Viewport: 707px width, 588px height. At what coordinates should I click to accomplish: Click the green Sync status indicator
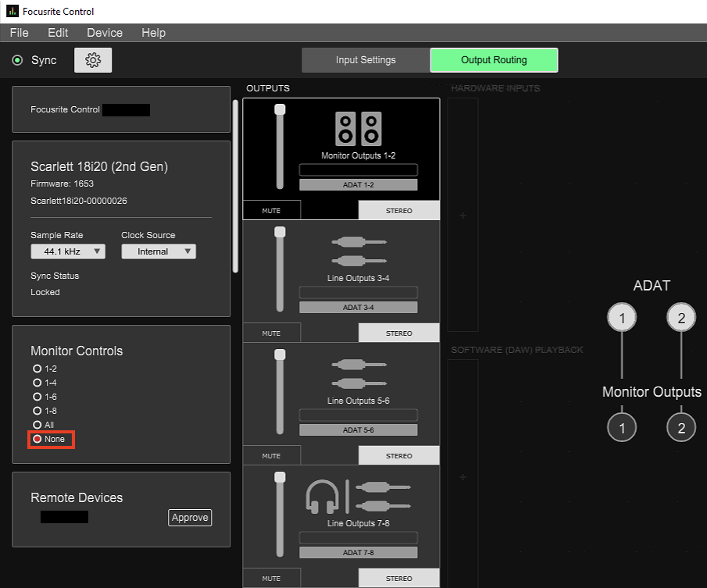(17, 60)
